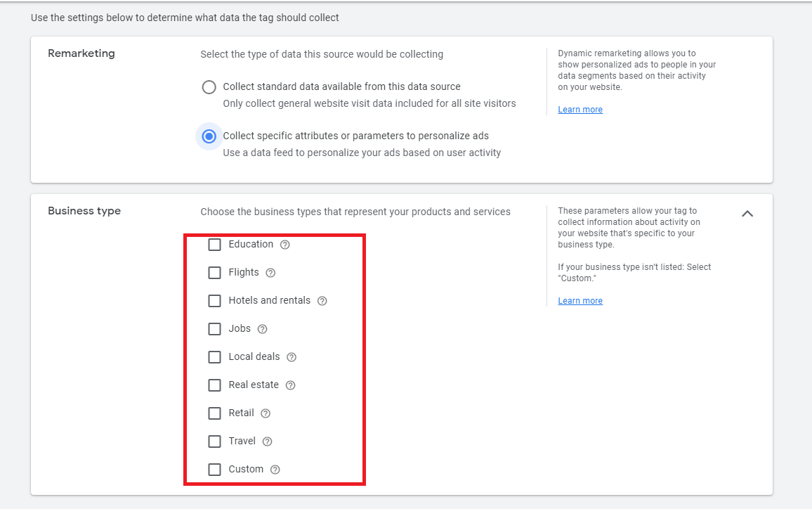Open help icon next to Local deals
Image resolution: width=812 pixels, height=509 pixels.
click(x=292, y=357)
